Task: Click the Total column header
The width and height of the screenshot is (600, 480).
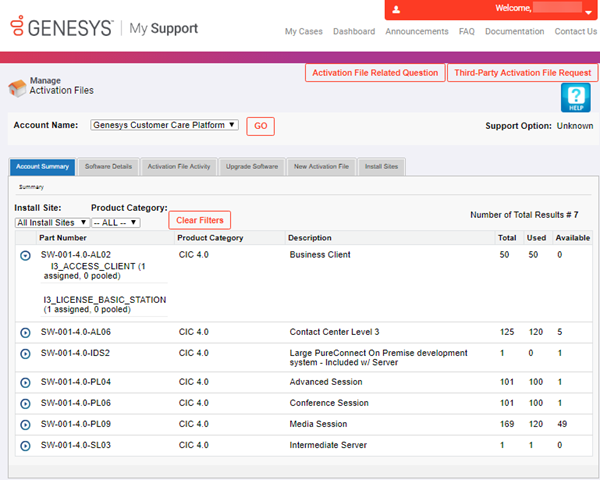Action: click(507, 238)
